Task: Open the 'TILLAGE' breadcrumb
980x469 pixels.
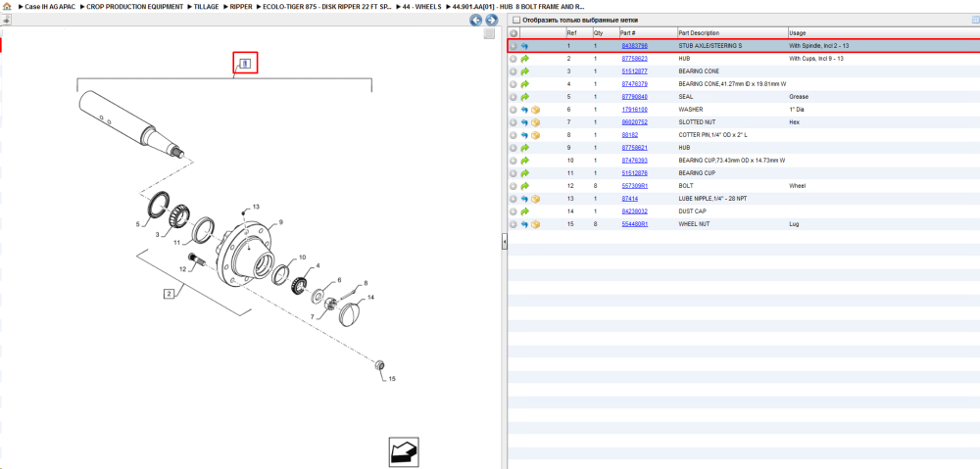Action: 206,6
